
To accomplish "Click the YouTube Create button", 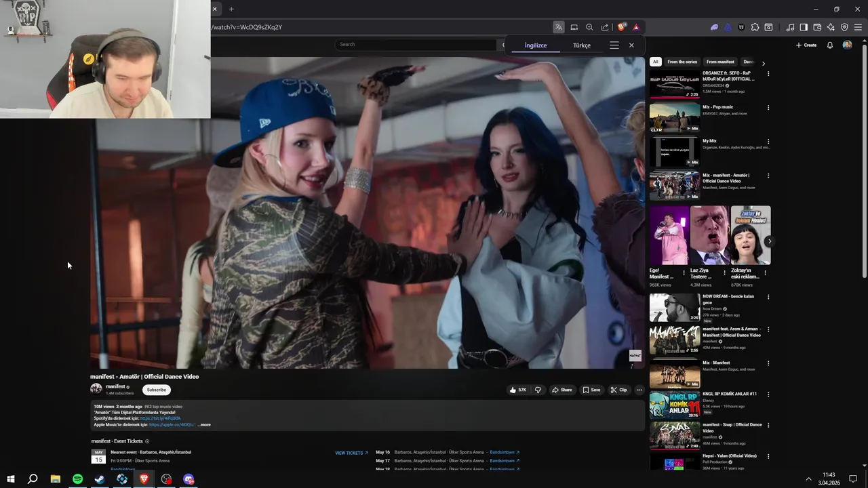I will tap(806, 45).
